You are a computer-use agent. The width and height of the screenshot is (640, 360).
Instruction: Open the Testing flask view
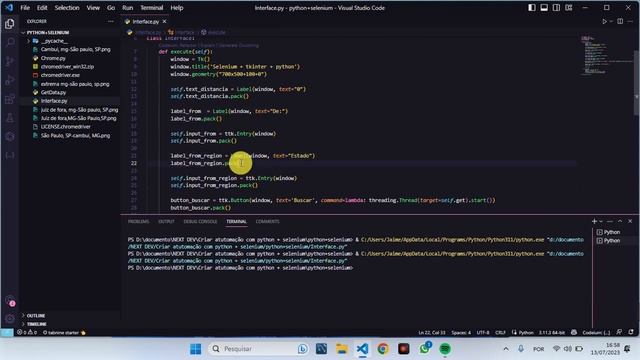click(x=10, y=118)
